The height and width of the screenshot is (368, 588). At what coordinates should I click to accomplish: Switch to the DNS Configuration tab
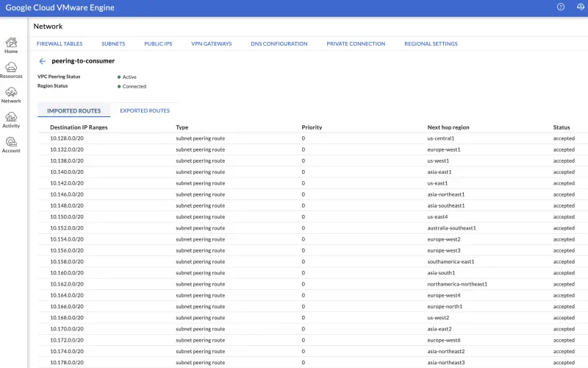pyautogui.click(x=279, y=43)
